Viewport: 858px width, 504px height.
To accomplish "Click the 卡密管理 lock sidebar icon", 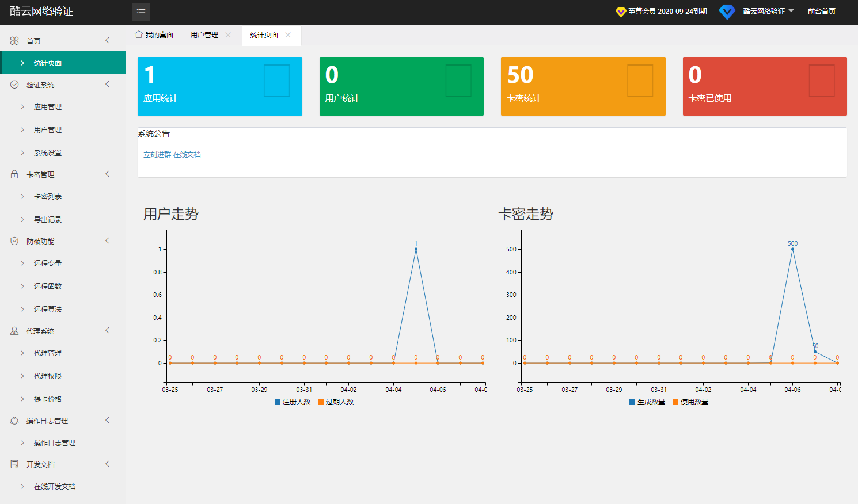I will pyautogui.click(x=14, y=174).
